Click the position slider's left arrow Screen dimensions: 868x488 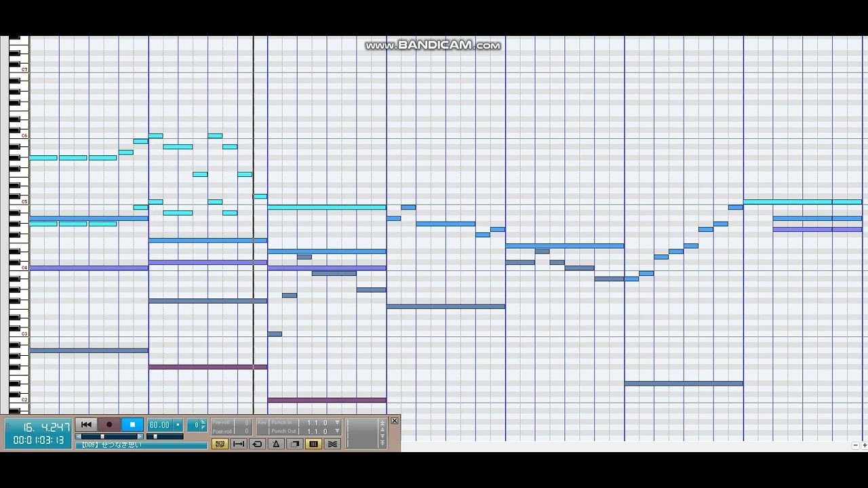point(78,436)
